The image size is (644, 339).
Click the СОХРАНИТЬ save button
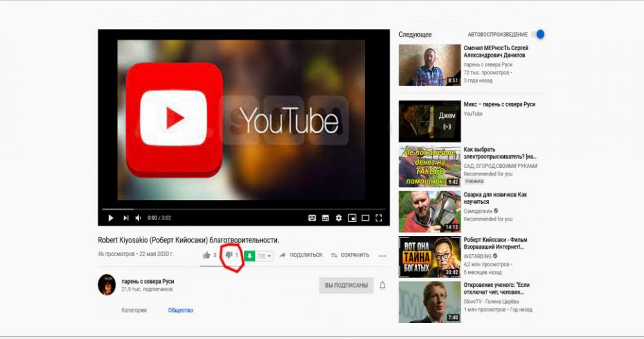350,255
